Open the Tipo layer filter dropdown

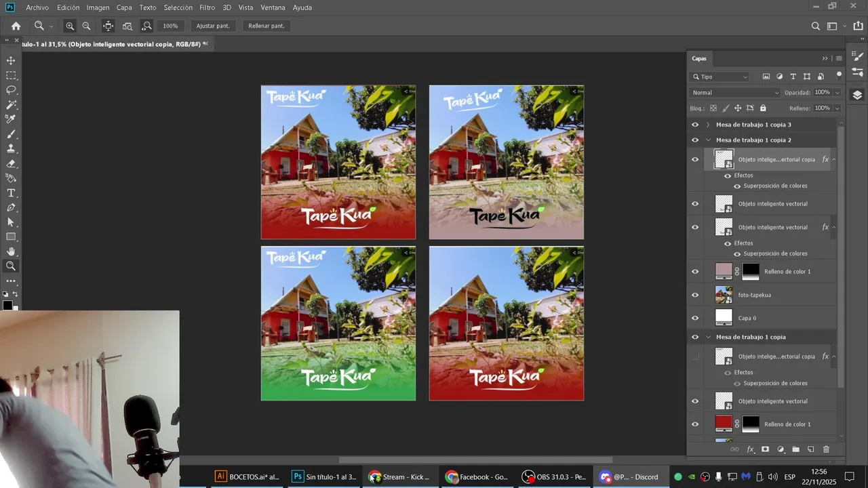pyautogui.click(x=719, y=77)
